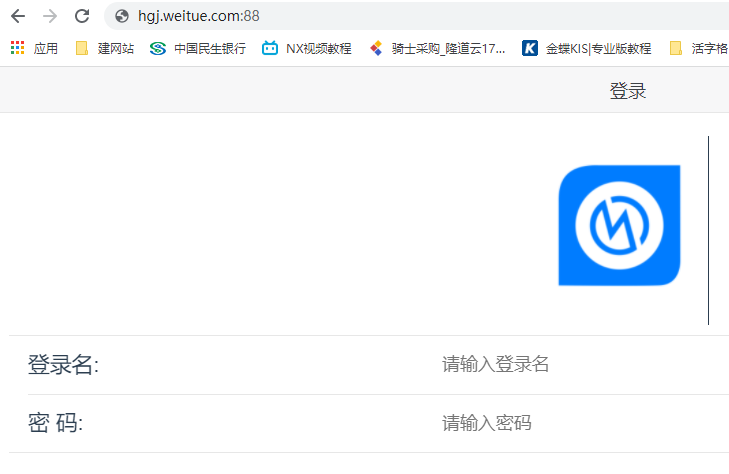
Task: Open the 金蝶KIS|专业版教程 bookmark
Action: coord(598,48)
